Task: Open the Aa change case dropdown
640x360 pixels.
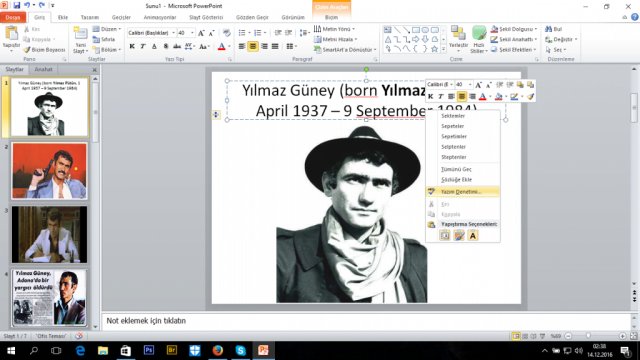Action: click(x=204, y=47)
